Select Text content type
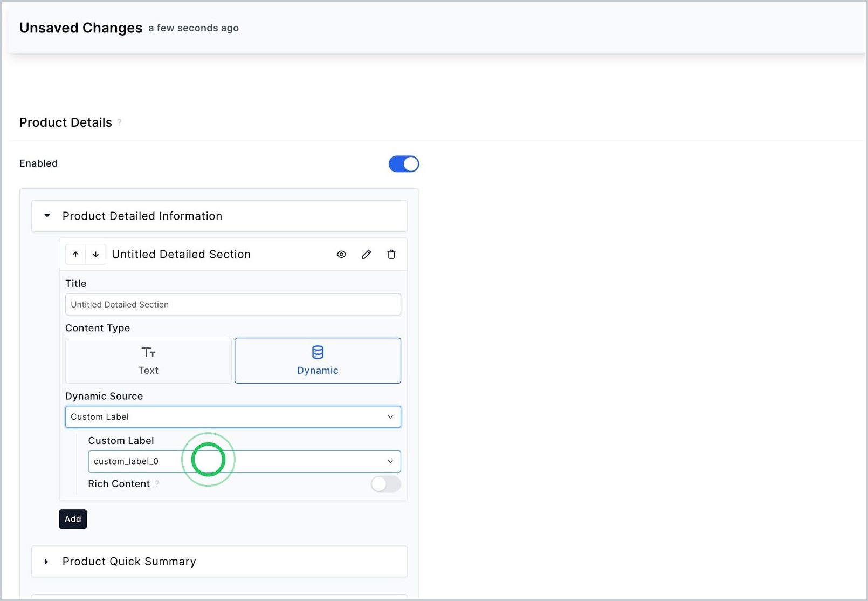Image resolution: width=868 pixels, height=601 pixels. (x=148, y=360)
